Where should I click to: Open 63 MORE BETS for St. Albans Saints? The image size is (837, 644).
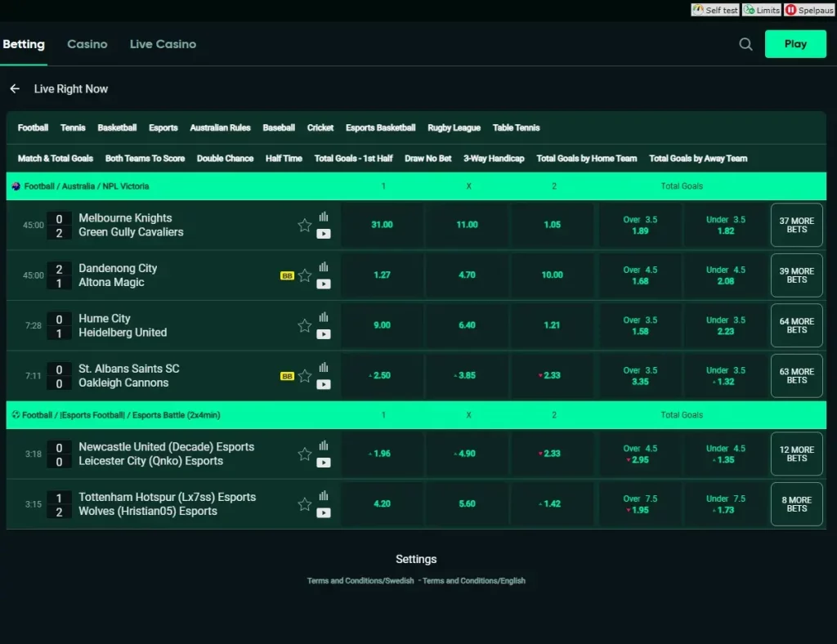pyautogui.click(x=796, y=376)
